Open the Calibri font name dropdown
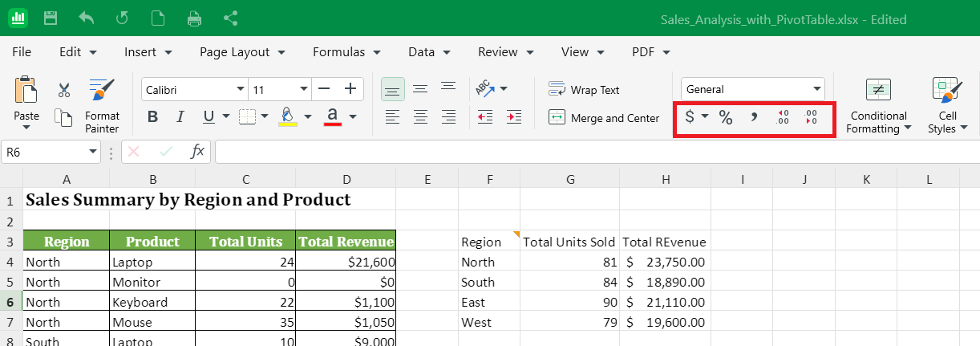This screenshot has width=980, height=346. click(240, 89)
